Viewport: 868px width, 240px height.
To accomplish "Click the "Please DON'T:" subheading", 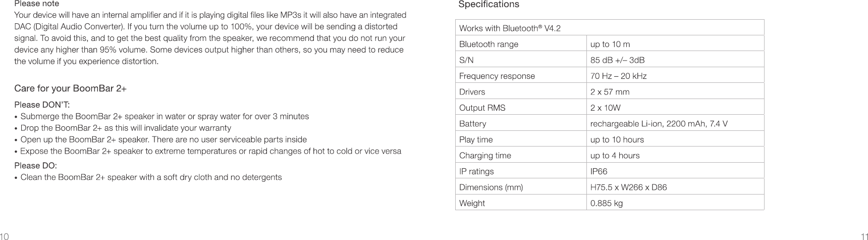I will [42, 105].
